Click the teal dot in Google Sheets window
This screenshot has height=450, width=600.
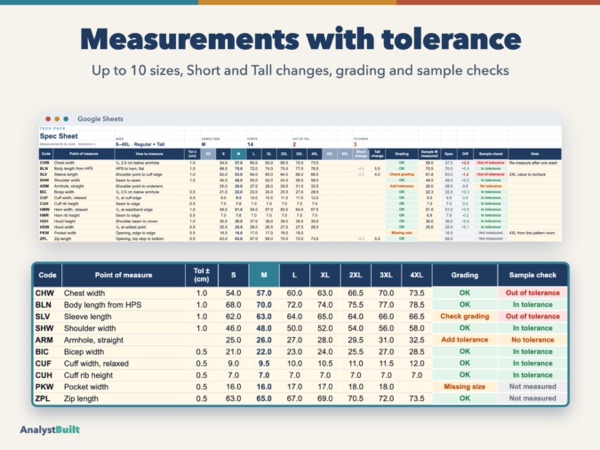click(x=66, y=119)
